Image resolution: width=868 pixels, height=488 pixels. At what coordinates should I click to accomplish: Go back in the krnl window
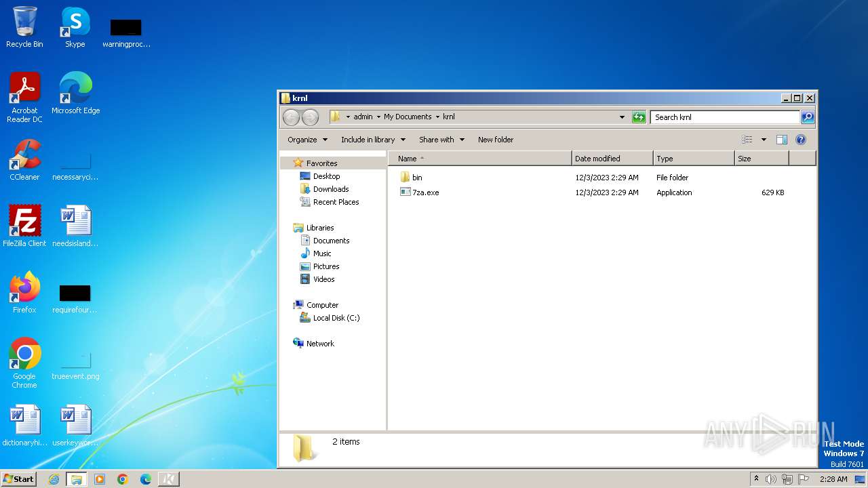[x=291, y=117]
